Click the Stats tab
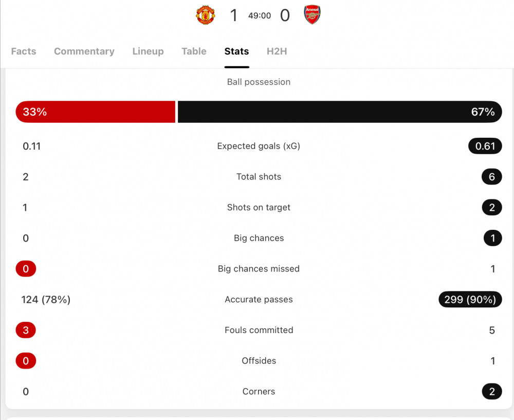The image size is (514, 420). [x=236, y=51]
